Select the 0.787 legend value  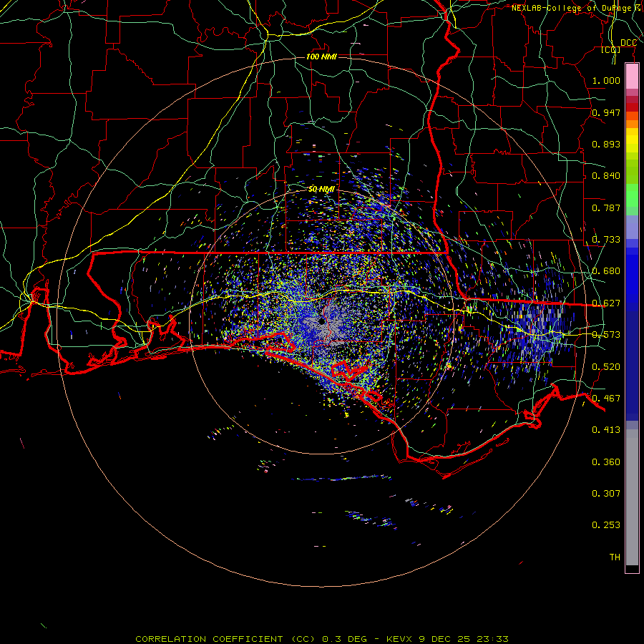point(606,208)
